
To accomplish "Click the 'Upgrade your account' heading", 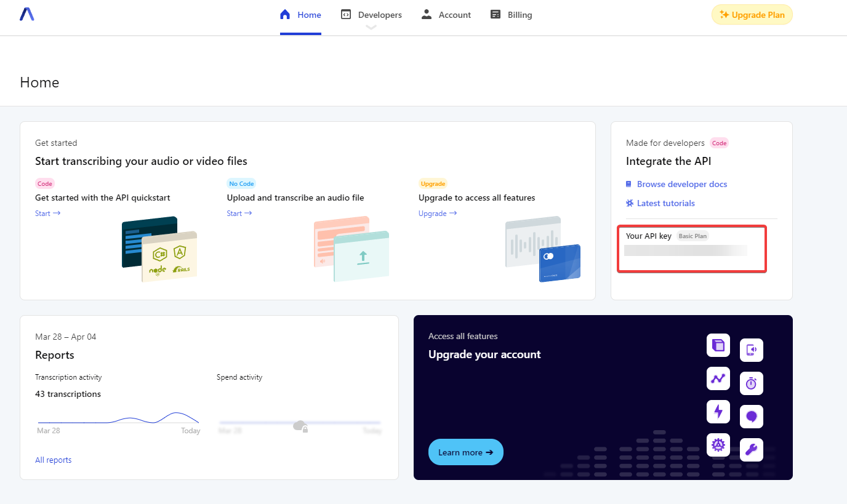I will (484, 354).
